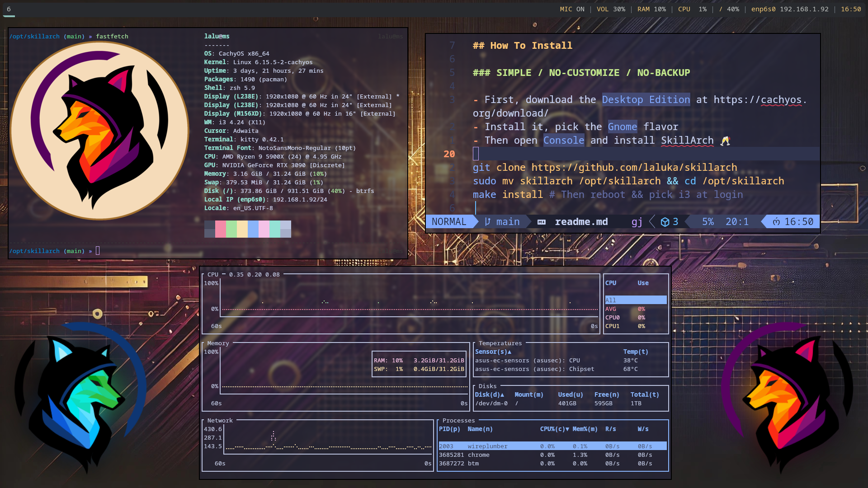Image resolution: width=868 pixels, height=488 pixels.
Task: Toggle the MIC ON indicator in the top bar
Action: (572, 9)
